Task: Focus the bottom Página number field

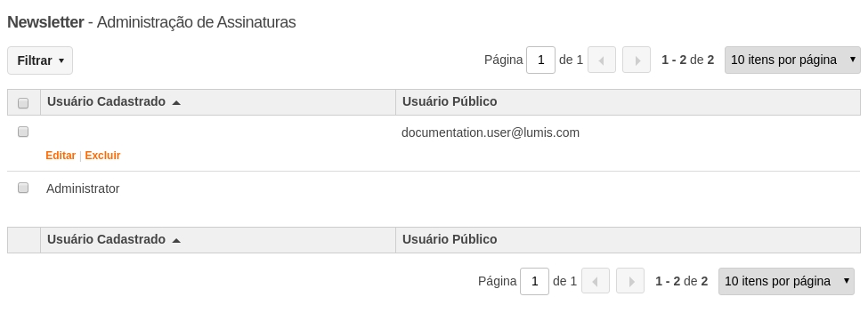Action: pos(535,281)
